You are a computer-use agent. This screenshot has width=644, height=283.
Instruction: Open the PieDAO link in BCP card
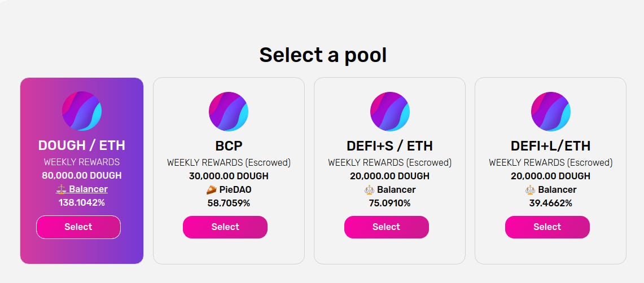tap(235, 190)
